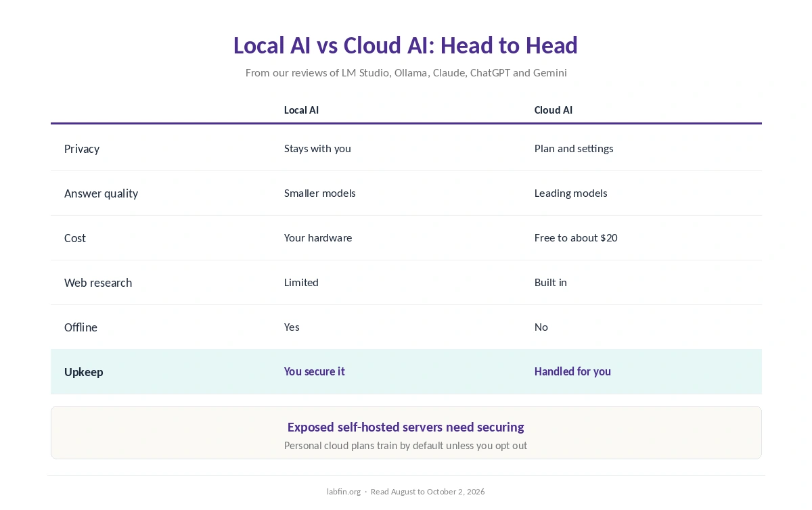The height and width of the screenshot is (510, 812).
Task: Select the 'Web research' row label
Action: point(98,283)
